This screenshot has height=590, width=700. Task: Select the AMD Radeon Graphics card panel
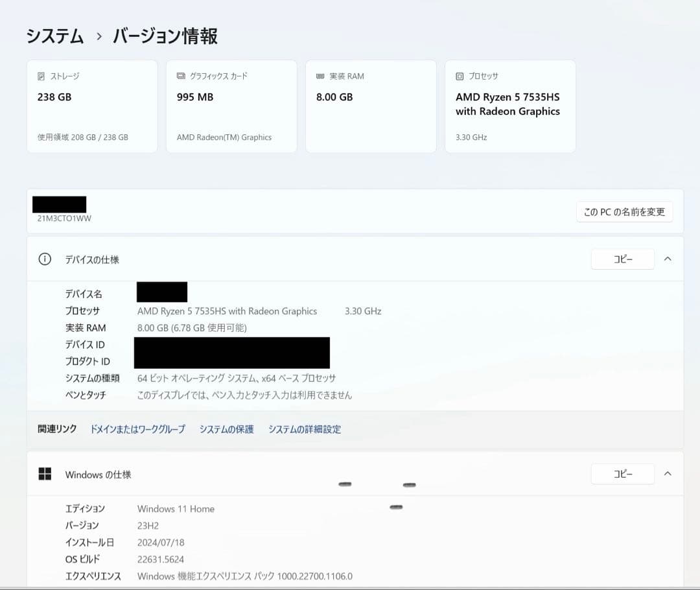coord(231,106)
